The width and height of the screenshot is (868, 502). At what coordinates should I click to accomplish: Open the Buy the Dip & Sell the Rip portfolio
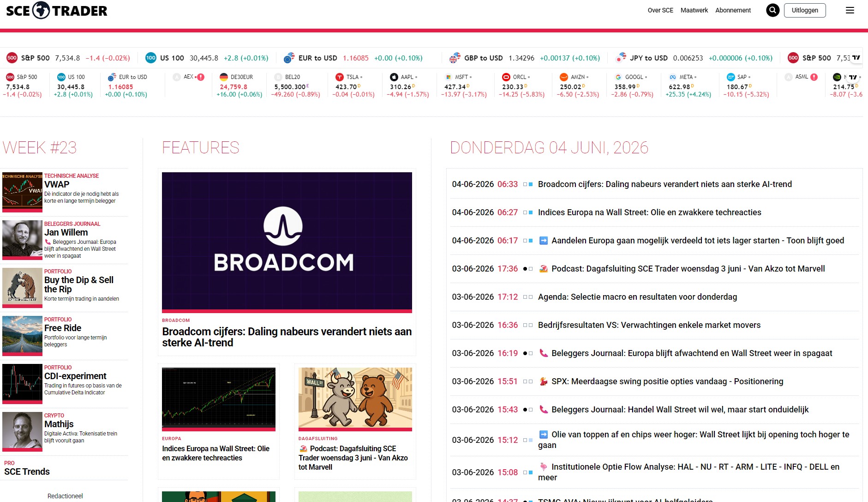[x=79, y=284]
